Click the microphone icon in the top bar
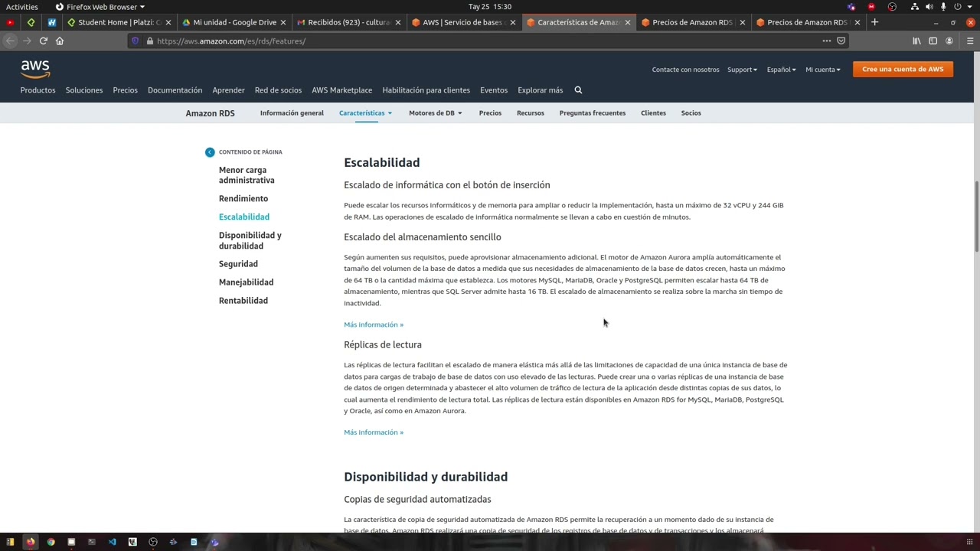Viewport: 980px width, 551px height. tap(943, 7)
